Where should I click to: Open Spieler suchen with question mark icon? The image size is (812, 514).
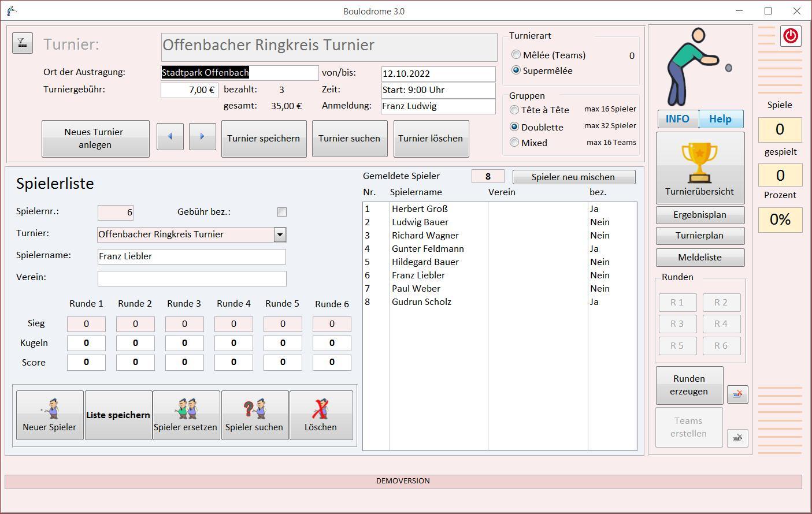pyautogui.click(x=254, y=415)
